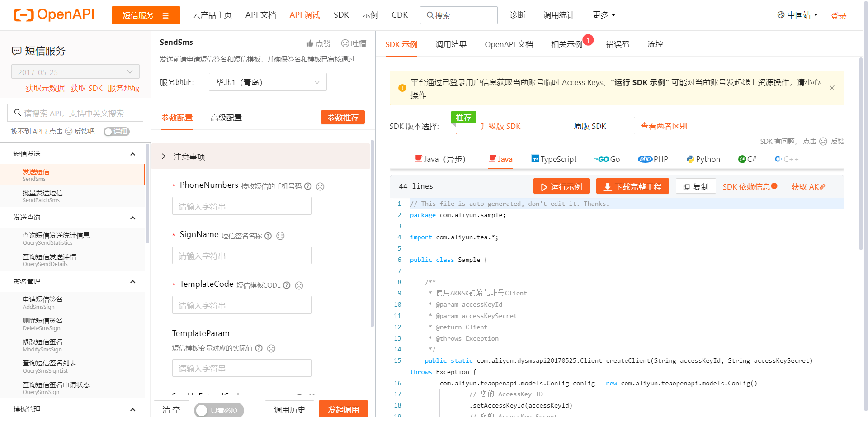Image resolution: width=868 pixels, height=422 pixels.
Task: Select the Go language sample
Action: [x=607, y=159]
